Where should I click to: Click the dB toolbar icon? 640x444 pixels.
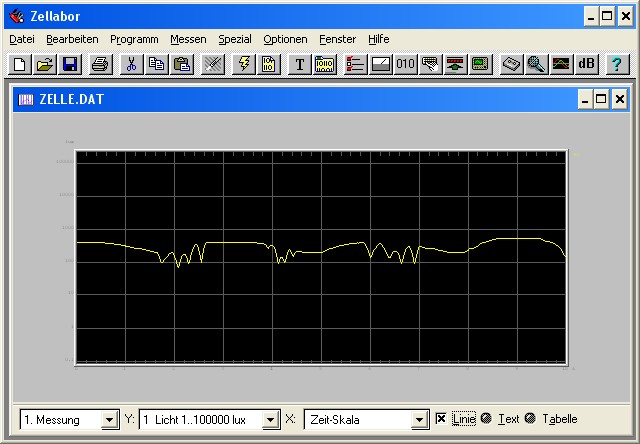click(587, 64)
